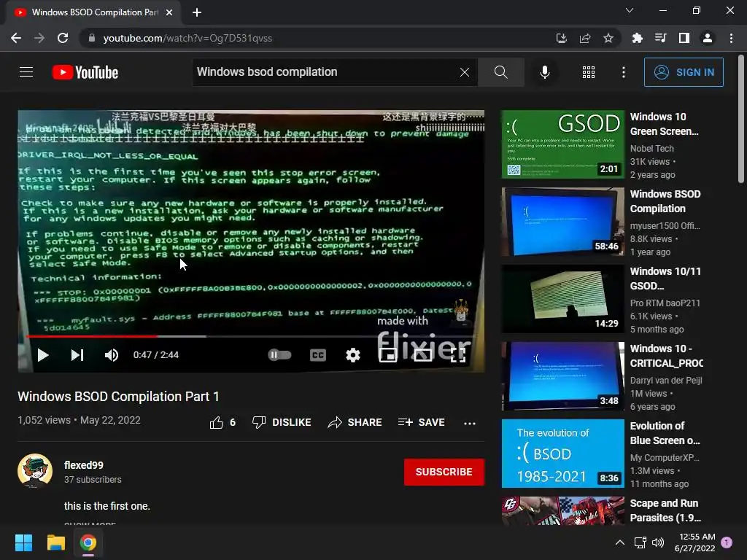The image size is (747, 560).
Task: Open the media controls icon in Chrome toolbar
Action: [x=660, y=38]
